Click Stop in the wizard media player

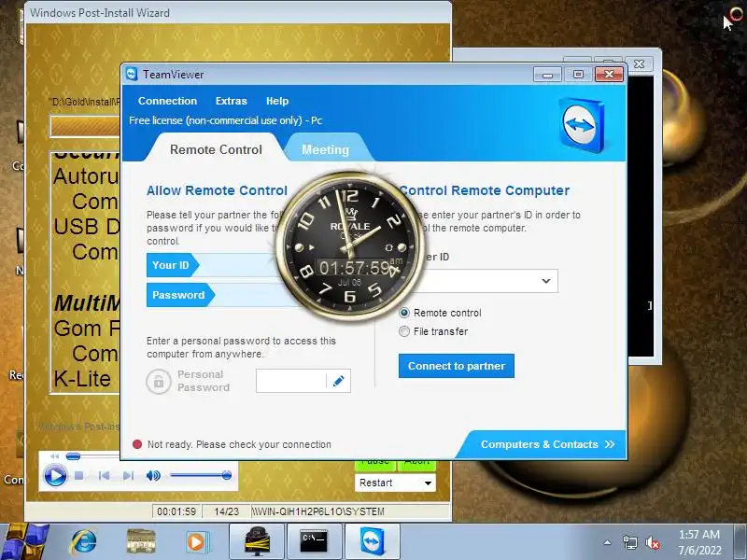79,475
